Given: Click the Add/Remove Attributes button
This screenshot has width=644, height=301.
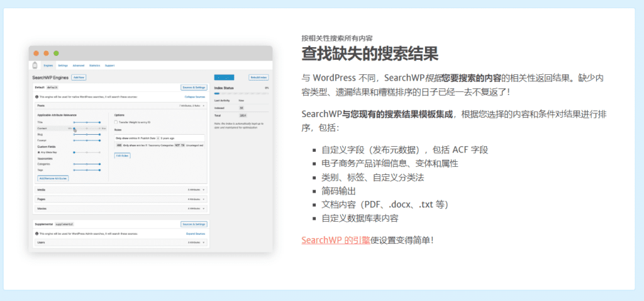Looking at the screenshot, I should pyautogui.click(x=53, y=178).
